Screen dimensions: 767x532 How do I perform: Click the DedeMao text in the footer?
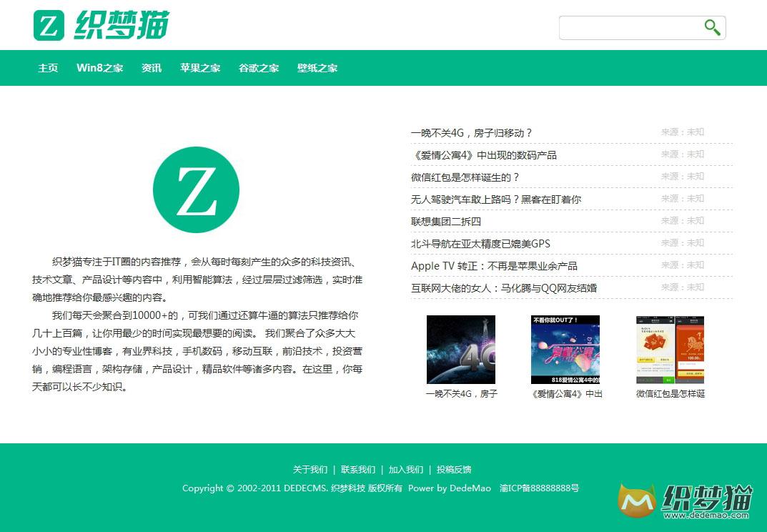(470, 488)
